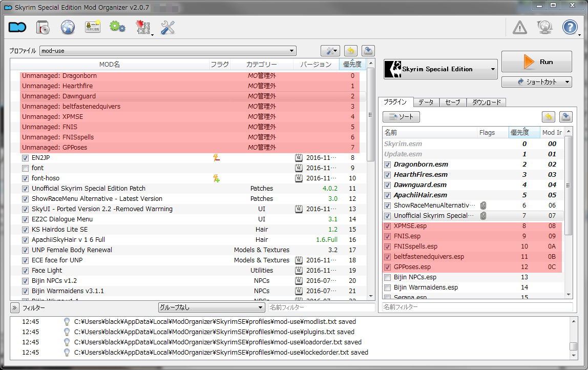Click paperclip icon on ShowRaceMenuAlternative plugin
The image size is (588, 370).
(x=484, y=205)
